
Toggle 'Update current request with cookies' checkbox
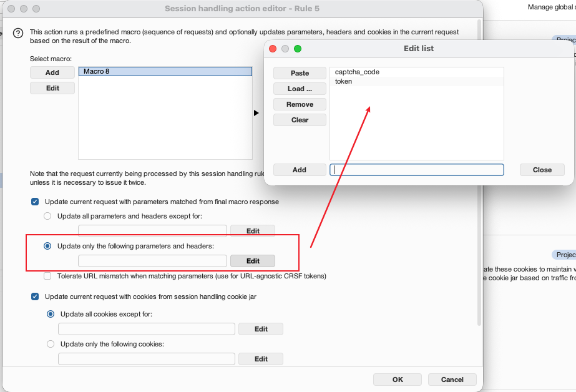click(x=35, y=296)
